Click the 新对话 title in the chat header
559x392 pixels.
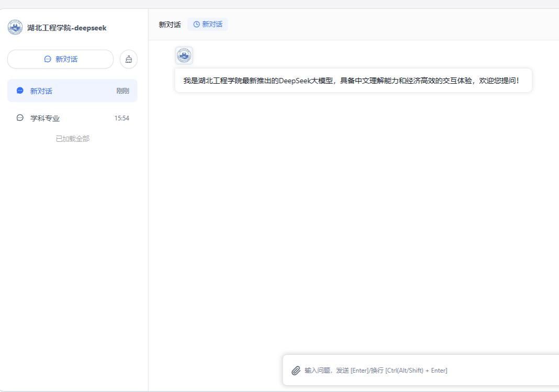[x=170, y=25]
